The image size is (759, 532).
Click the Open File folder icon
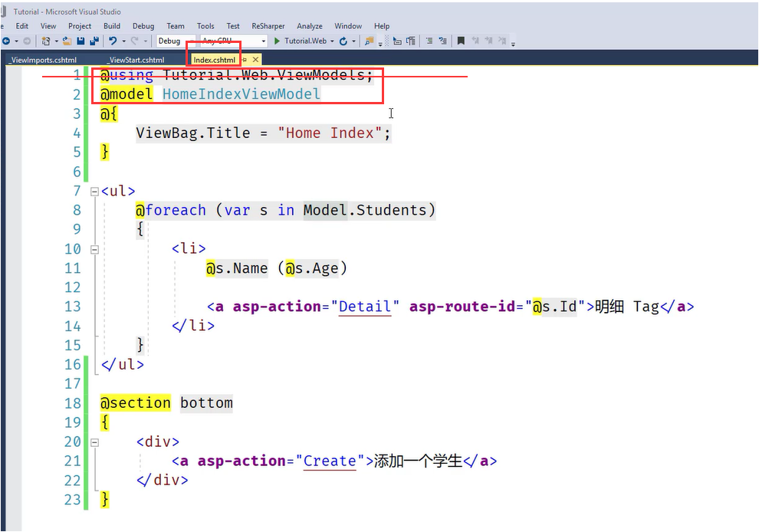click(x=67, y=41)
